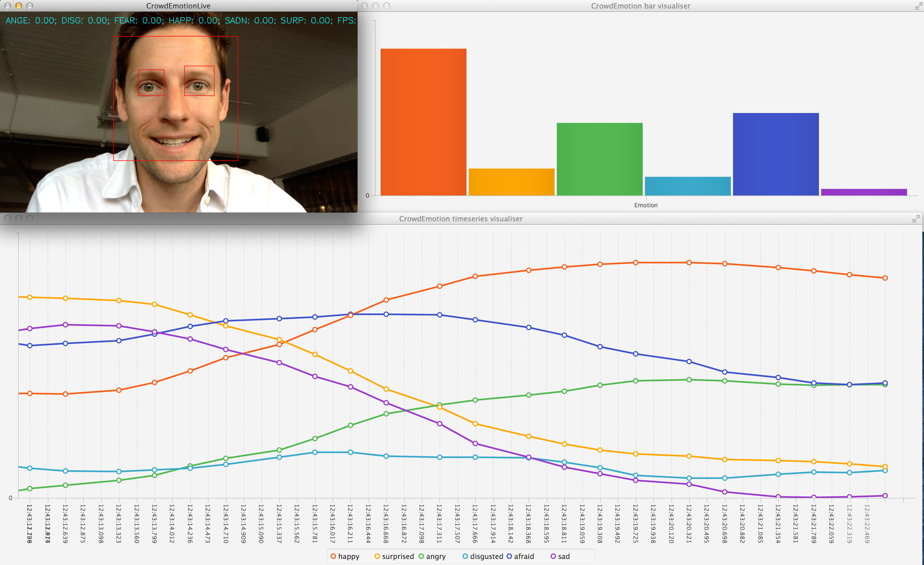Click the teal disgusted bar
The height and width of the screenshot is (565, 924).
click(x=688, y=186)
